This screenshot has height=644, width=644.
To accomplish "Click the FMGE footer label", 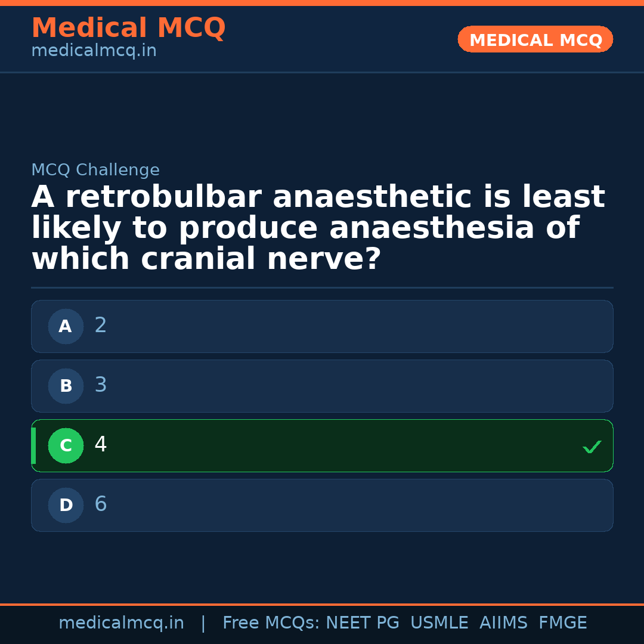I will click(562, 623).
